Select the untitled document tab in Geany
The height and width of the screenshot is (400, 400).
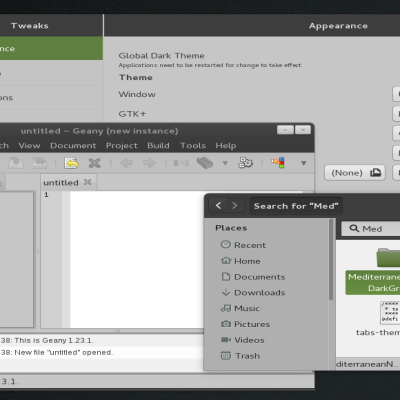68,182
